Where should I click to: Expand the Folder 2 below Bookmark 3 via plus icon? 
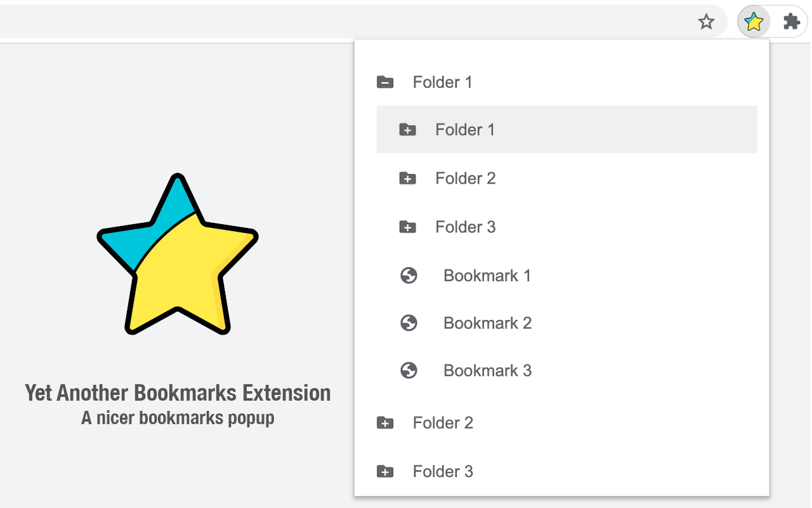385,423
